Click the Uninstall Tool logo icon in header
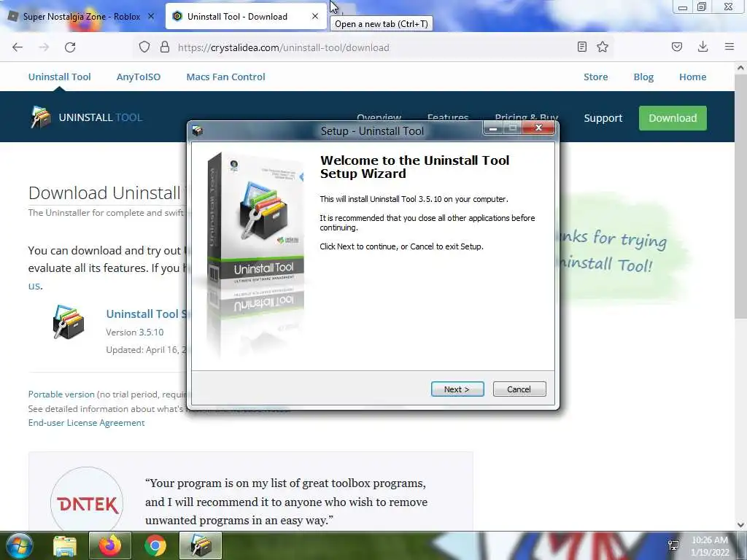Image resolution: width=747 pixels, height=560 pixels. click(x=41, y=117)
